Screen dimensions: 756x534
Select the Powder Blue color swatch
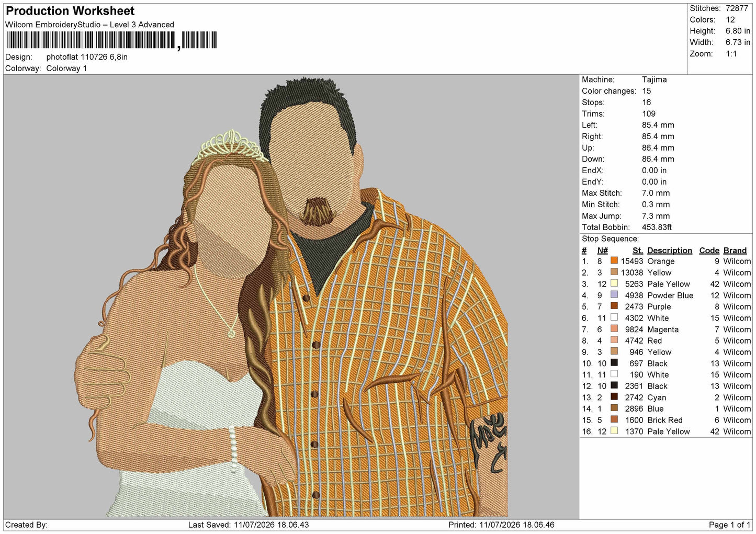pyautogui.click(x=614, y=294)
